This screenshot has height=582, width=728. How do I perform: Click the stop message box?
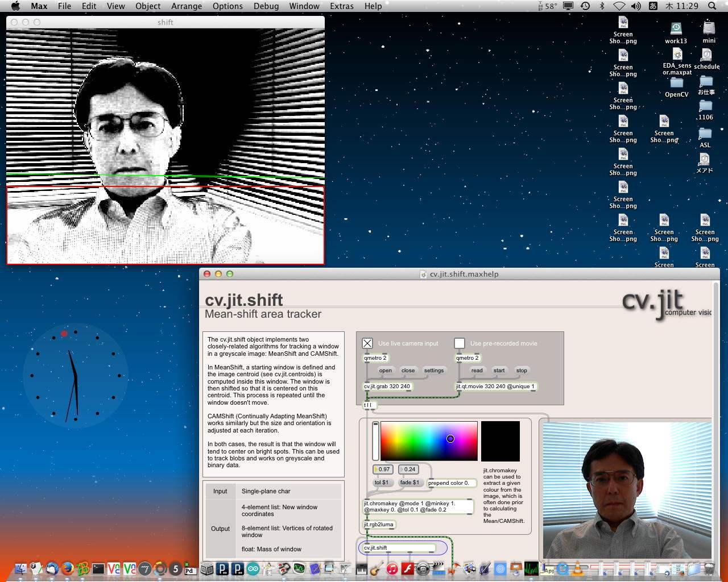[522, 371]
